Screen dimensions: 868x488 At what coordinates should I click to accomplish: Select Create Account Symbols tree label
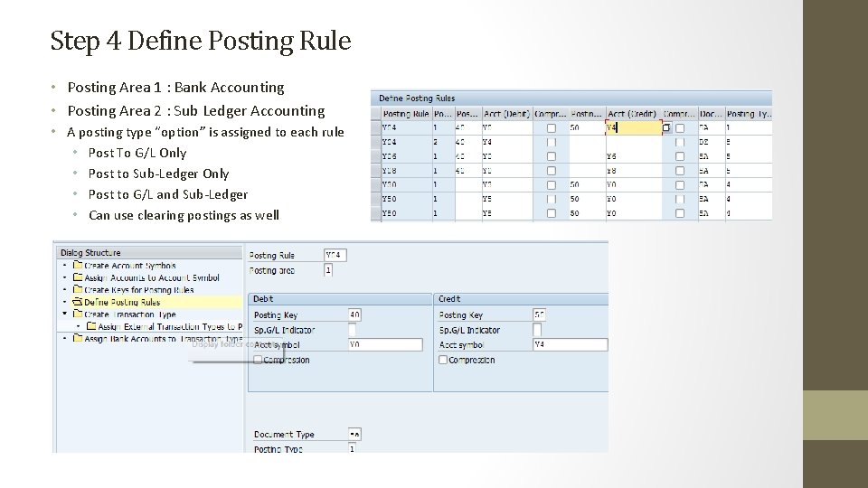click(130, 266)
